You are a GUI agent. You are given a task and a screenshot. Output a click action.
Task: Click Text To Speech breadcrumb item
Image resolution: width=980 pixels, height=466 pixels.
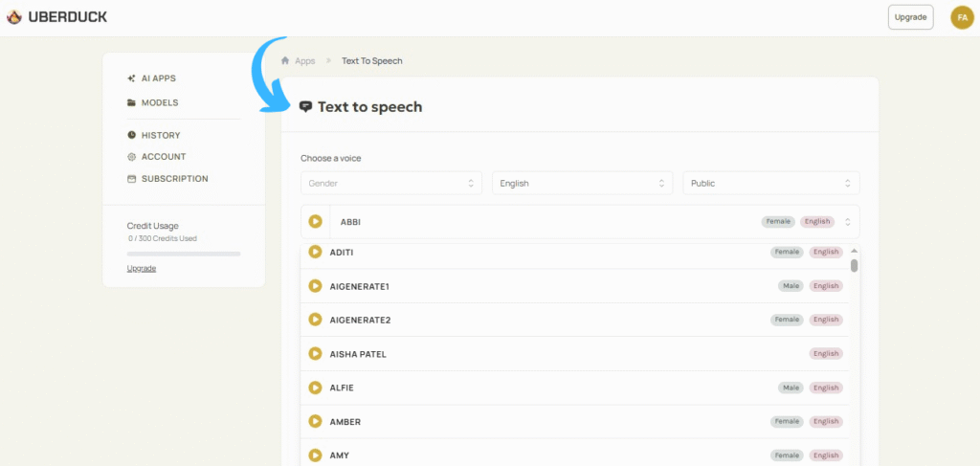372,60
